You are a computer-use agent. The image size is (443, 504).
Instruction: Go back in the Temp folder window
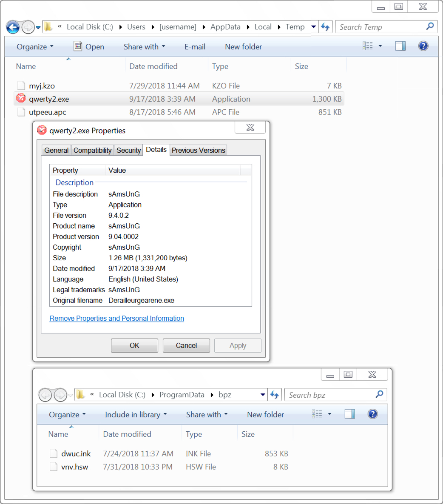click(x=13, y=27)
